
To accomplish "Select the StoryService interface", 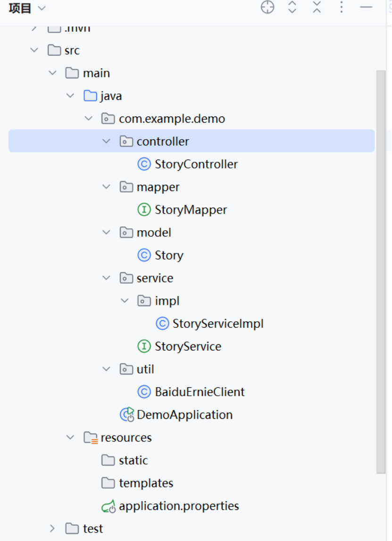I will (188, 347).
